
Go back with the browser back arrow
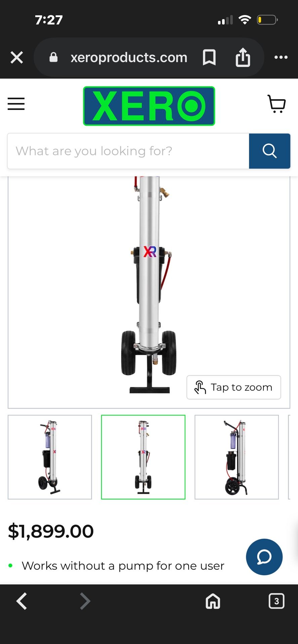22,601
